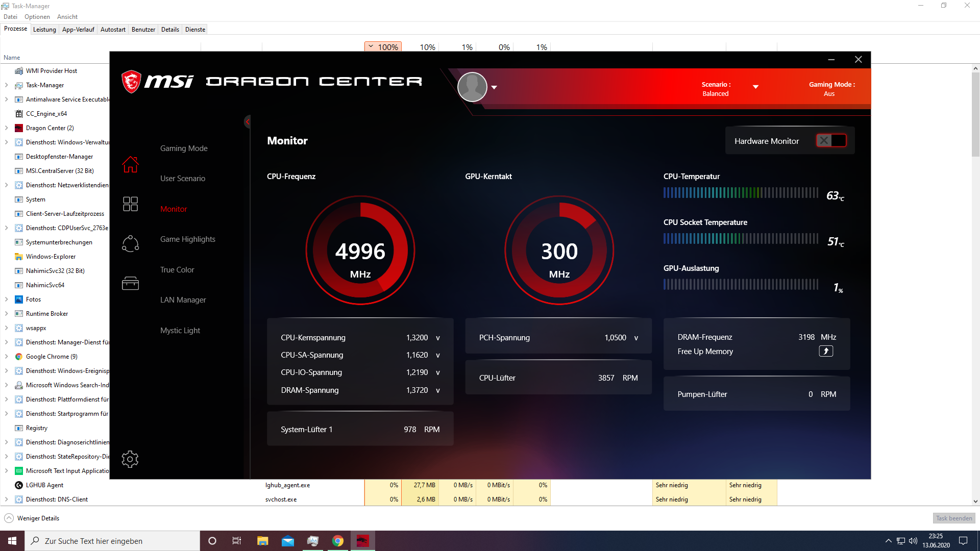Open dropdown arrow beside profile avatar
This screenshot has width=980, height=551.
click(494, 87)
